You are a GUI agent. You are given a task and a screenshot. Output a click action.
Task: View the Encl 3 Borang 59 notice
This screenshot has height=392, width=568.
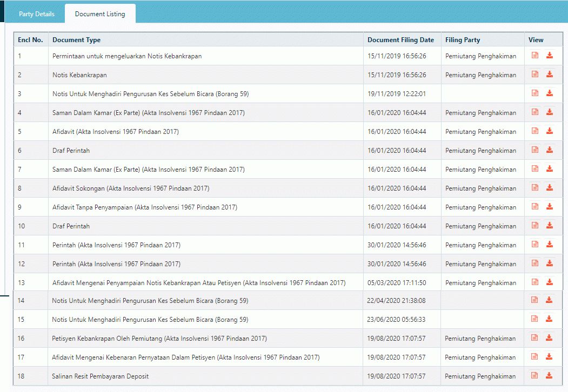coord(535,93)
